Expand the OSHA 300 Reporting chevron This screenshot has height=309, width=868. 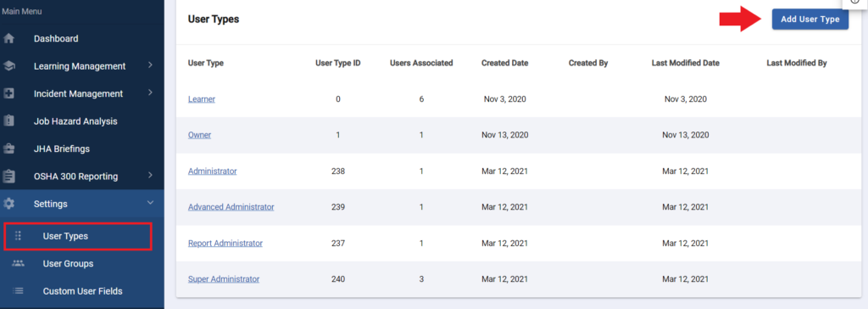point(150,176)
